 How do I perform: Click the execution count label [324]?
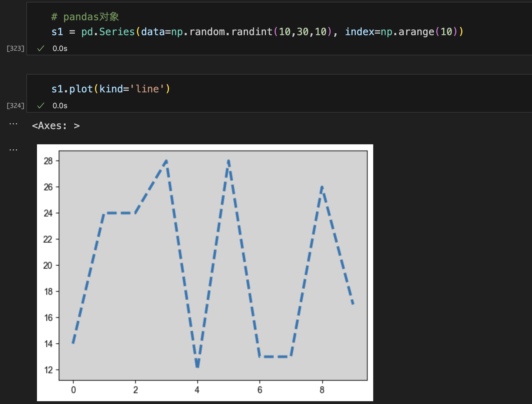[x=16, y=106]
